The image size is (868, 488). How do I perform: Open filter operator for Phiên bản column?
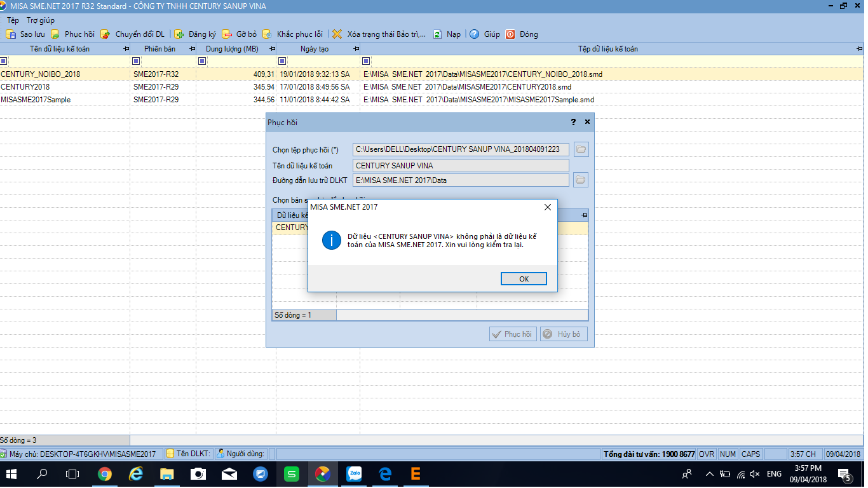[x=135, y=61]
